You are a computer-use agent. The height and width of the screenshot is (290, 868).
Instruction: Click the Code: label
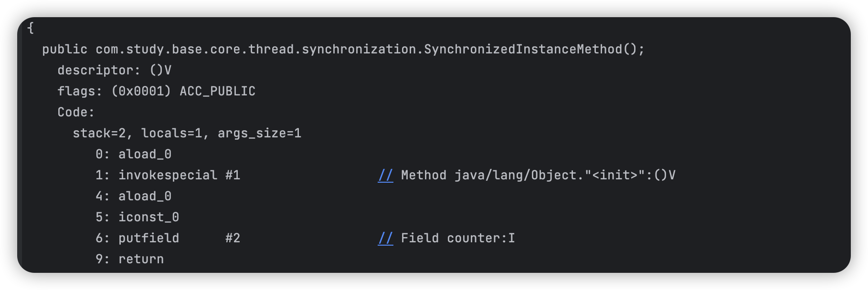pos(76,112)
